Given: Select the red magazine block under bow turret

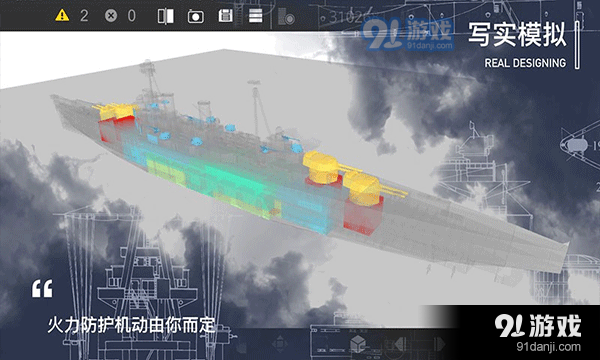Looking at the screenshot, I should click(x=362, y=216).
